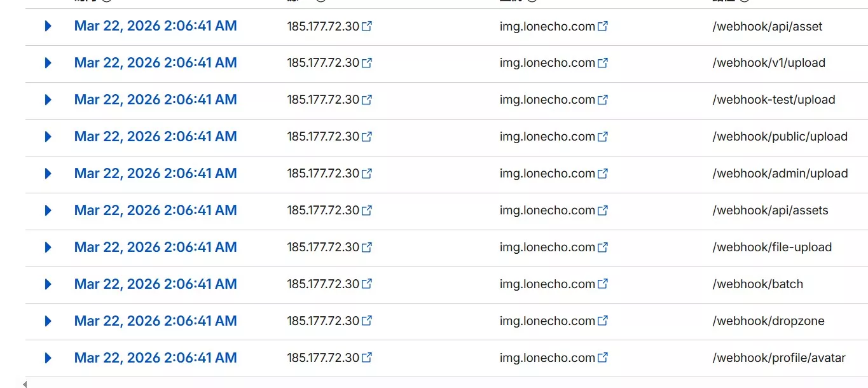Click host external link icon in /webhook/public/upload row
868x388 pixels.
click(x=603, y=137)
